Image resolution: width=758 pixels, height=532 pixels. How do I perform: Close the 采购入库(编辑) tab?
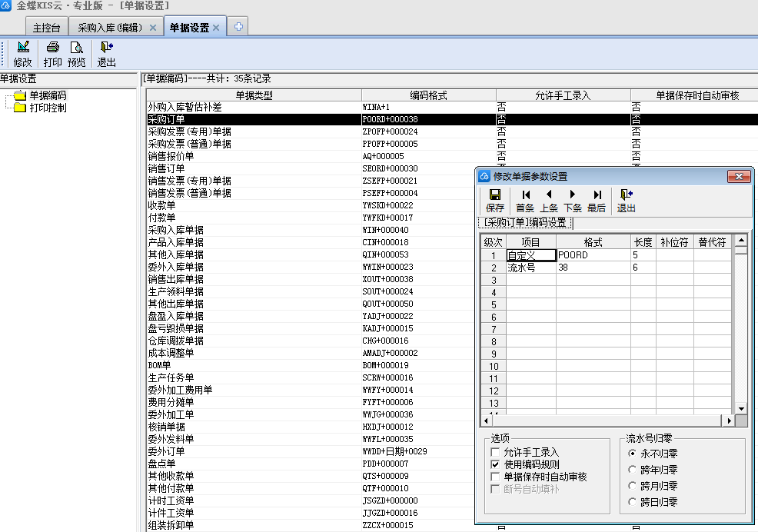coord(153,28)
